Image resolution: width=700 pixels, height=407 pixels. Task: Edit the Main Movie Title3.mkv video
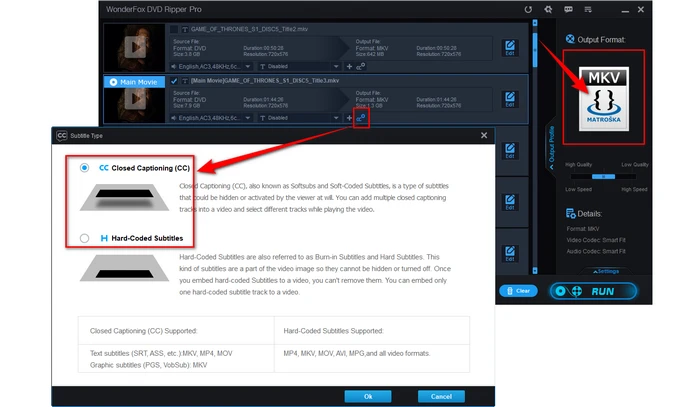point(510,100)
